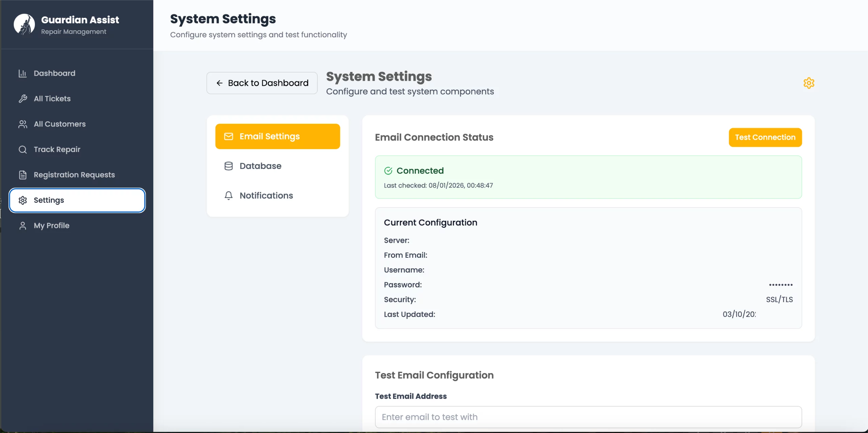Navigate to Track Repair
The image size is (868, 433).
tap(77, 150)
